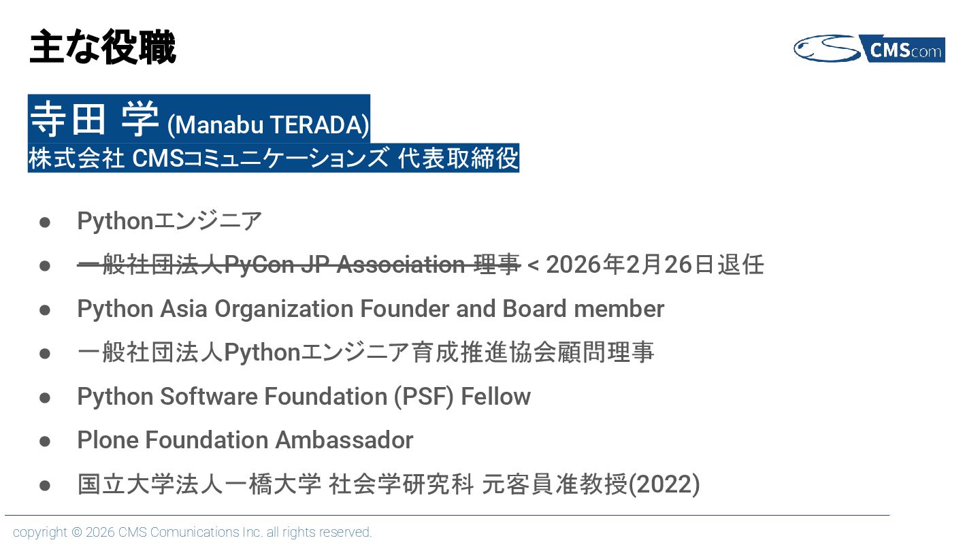
Task: Click the name 寺田 学 heading
Action: [95, 119]
